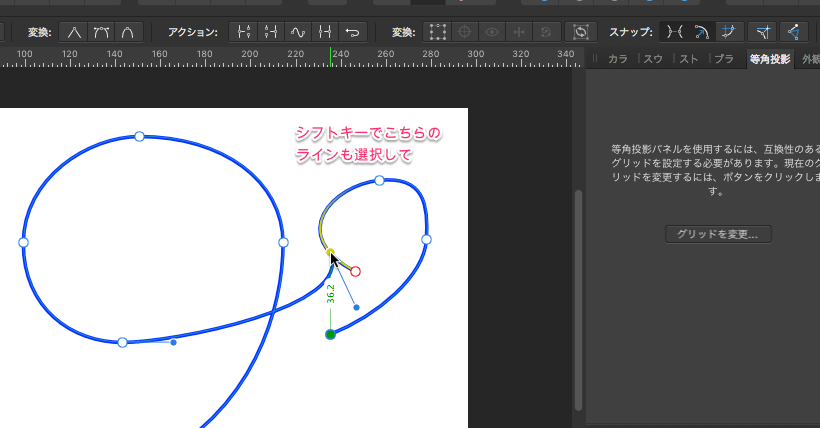Enable transform mode box icon
Image resolution: width=820 pixels, height=428 pixels.
click(437, 31)
